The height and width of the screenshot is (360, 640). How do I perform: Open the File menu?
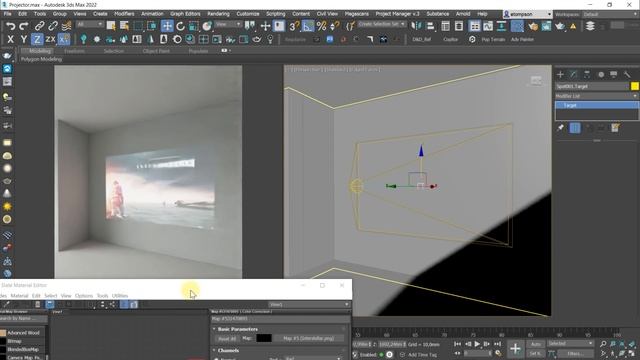coord(8,14)
